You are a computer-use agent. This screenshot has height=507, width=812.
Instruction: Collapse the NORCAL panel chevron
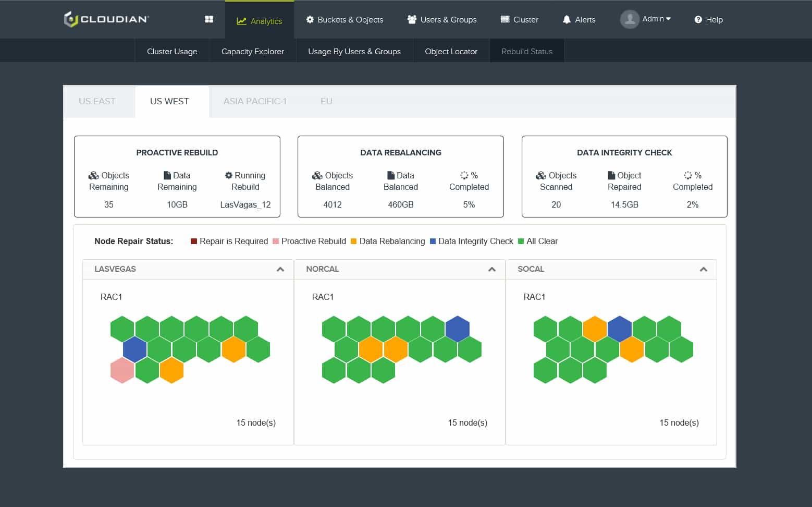tap(492, 269)
